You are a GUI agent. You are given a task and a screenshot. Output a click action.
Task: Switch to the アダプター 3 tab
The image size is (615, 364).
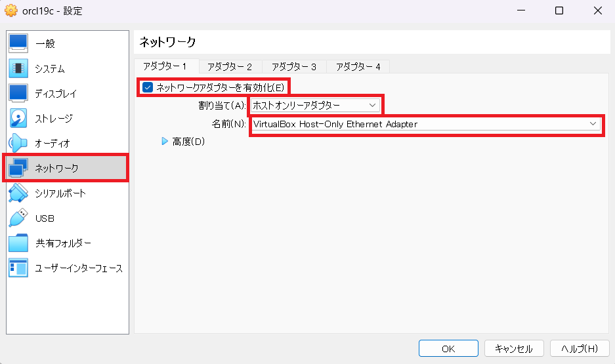click(294, 67)
